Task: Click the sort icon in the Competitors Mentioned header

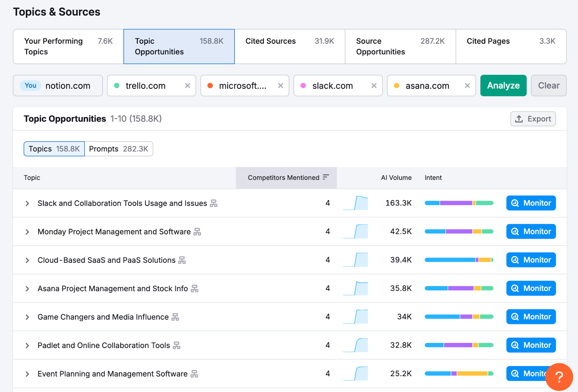Action: [x=326, y=177]
